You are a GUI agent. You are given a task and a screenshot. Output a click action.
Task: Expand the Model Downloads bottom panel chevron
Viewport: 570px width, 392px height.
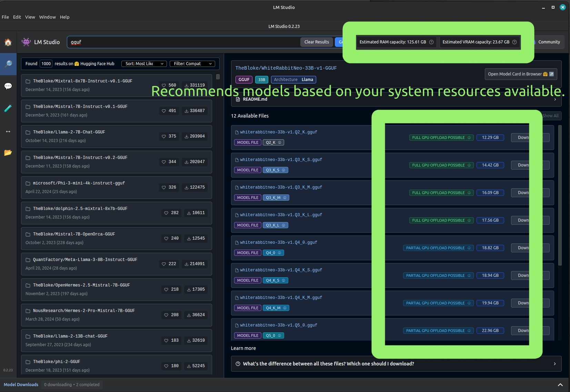click(x=560, y=385)
